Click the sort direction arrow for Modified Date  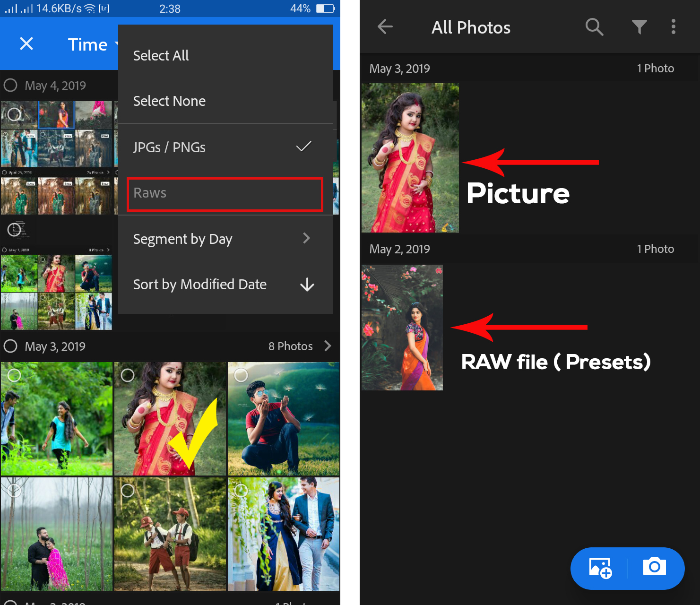point(307,285)
